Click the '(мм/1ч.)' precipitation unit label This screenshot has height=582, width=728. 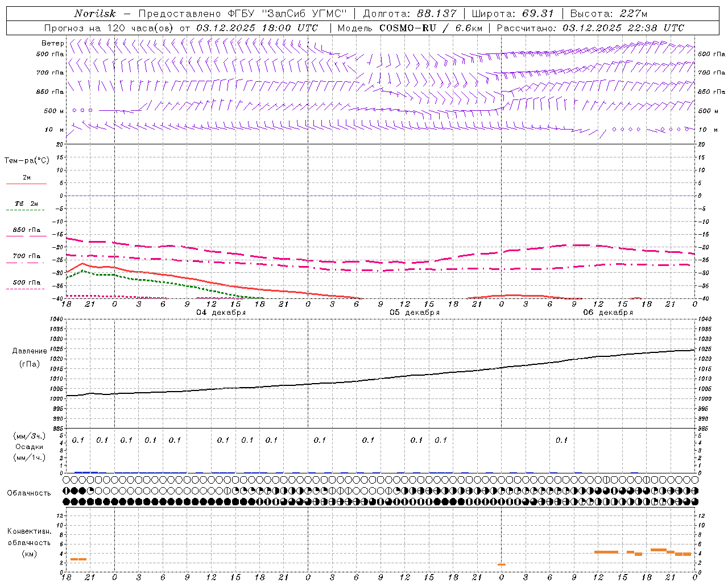(28, 458)
